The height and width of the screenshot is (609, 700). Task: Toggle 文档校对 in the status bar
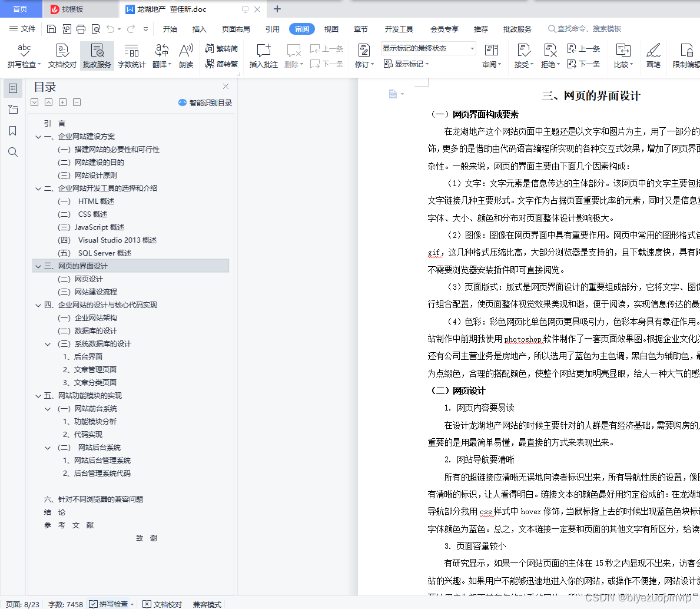[x=162, y=604]
